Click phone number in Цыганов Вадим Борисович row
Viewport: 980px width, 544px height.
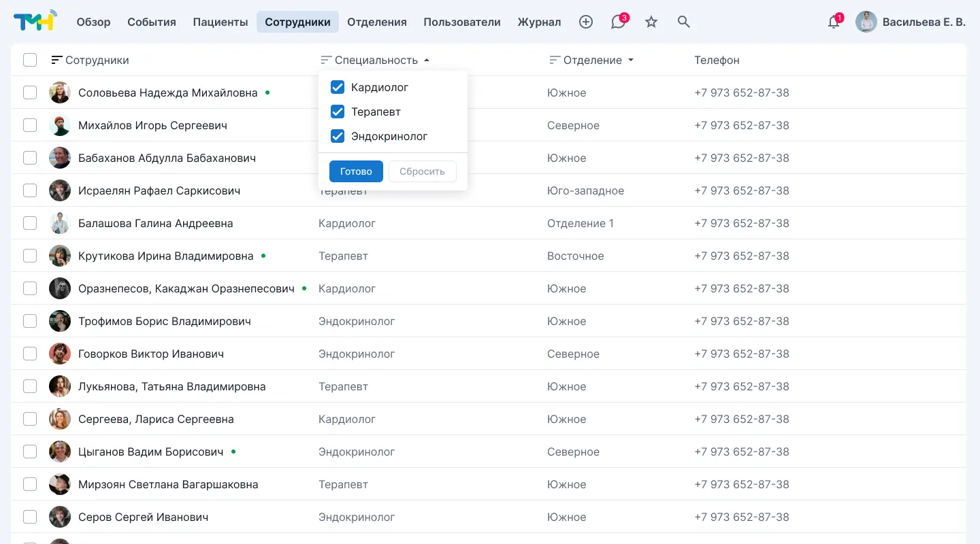(742, 452)
